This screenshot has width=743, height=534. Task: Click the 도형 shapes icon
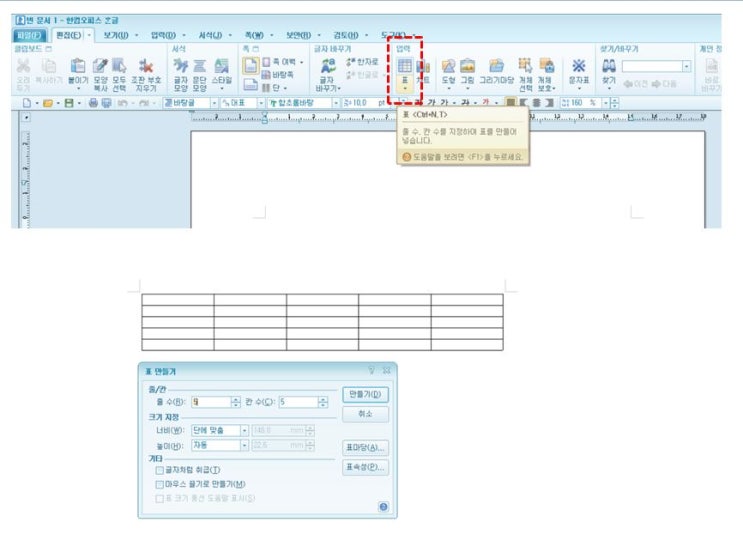coord(448,66)
